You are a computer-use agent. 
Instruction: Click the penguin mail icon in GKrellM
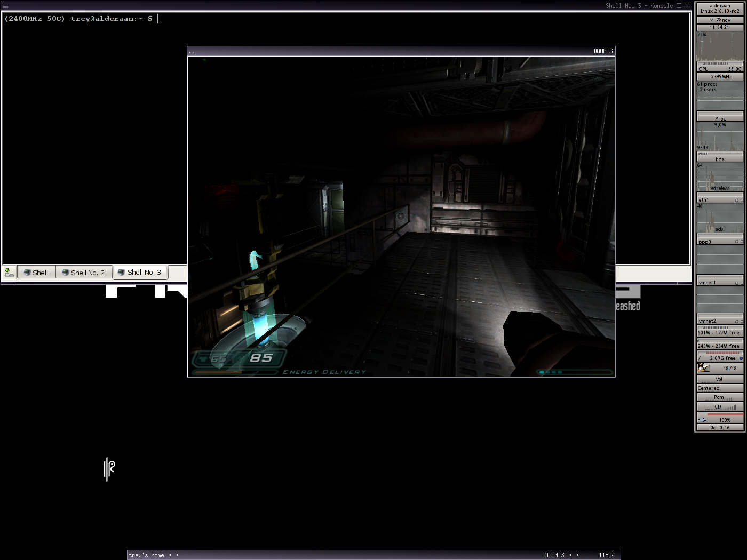tap(703, 367)
